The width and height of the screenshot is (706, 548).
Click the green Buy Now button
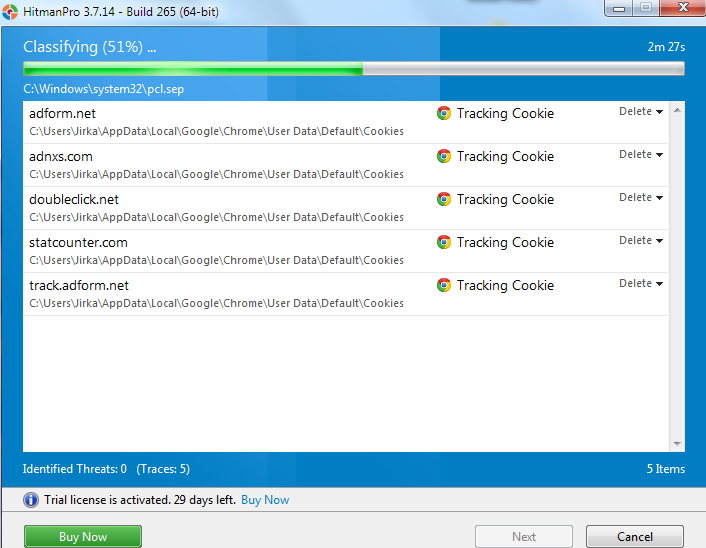(x=83, y=536)
